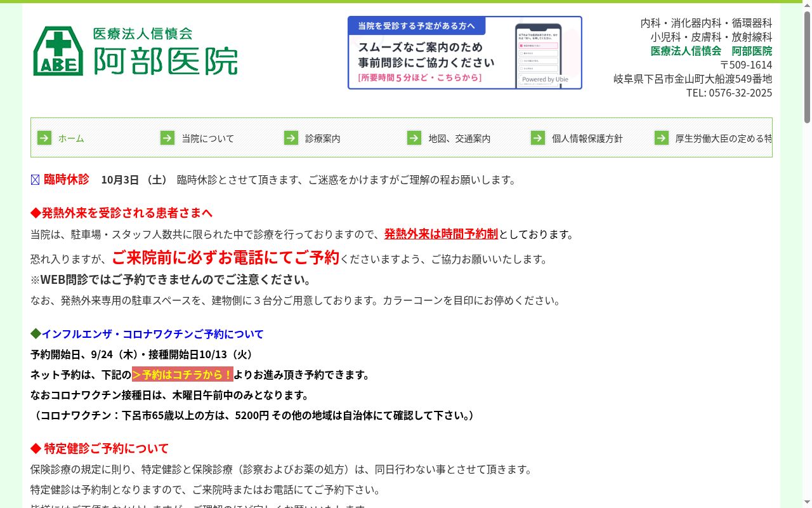The height and width of the screenshot is (508, 812).
Task: Click the 発熱外来は時間予約制 underlined link
Action: pos(441,234)
